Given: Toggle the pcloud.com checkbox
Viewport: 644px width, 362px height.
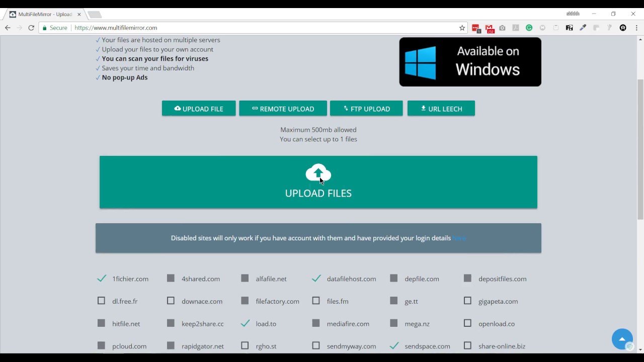Looking at the screenshot, I should pos(101,346).
